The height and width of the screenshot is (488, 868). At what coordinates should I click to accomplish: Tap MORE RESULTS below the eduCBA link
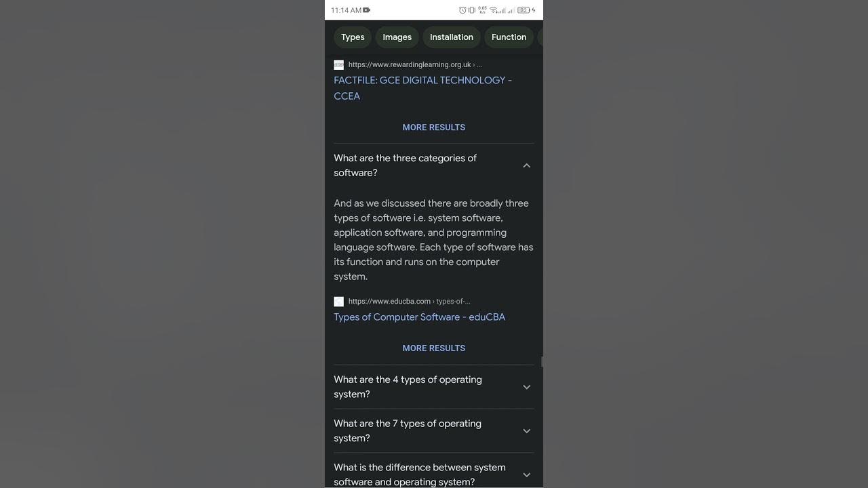pos(434,348)
